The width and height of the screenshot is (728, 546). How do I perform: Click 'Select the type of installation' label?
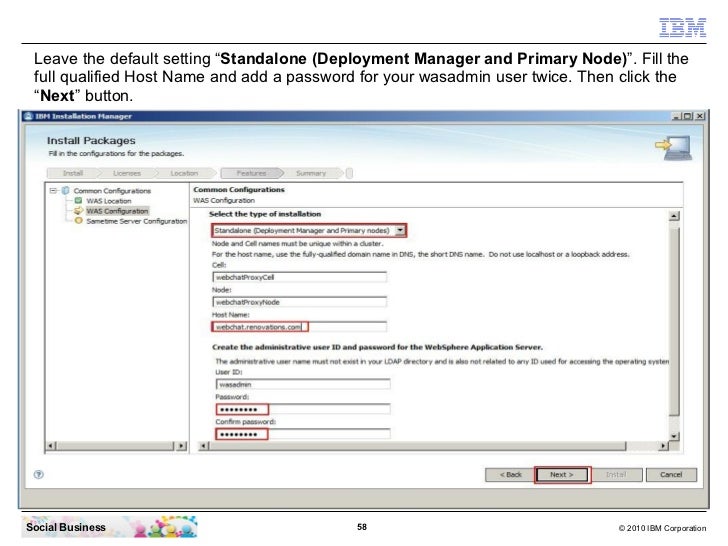tap(265, 214)
